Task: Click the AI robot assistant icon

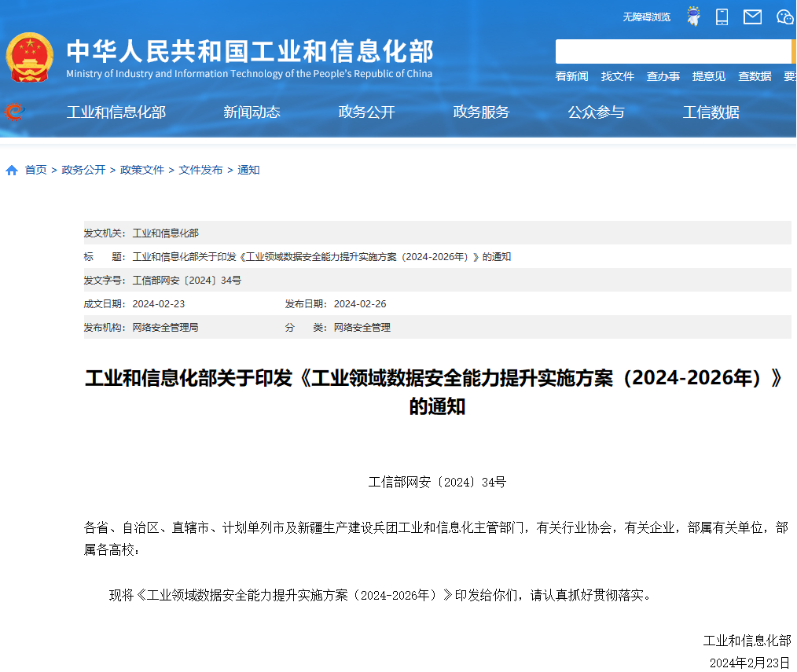Action: (692, 17)
